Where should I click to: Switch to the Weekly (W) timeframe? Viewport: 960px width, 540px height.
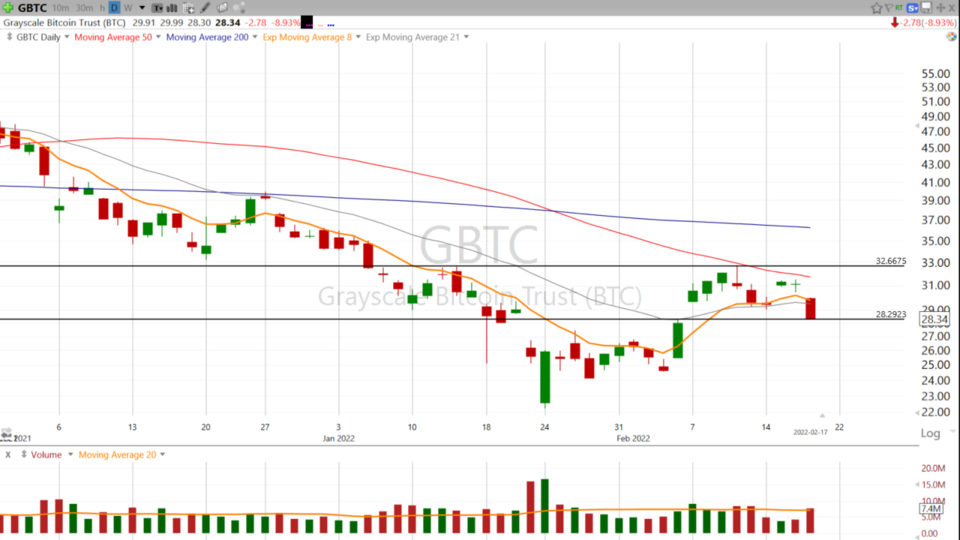(127, 7)
